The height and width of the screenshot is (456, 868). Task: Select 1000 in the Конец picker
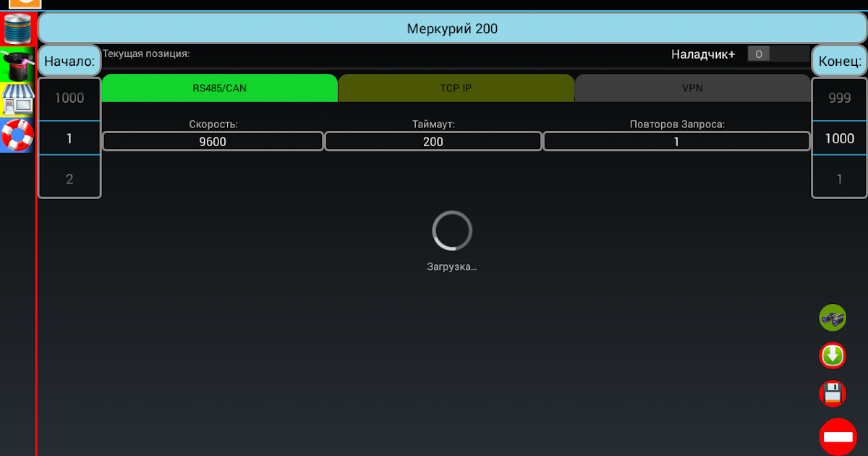pos(839,138)
